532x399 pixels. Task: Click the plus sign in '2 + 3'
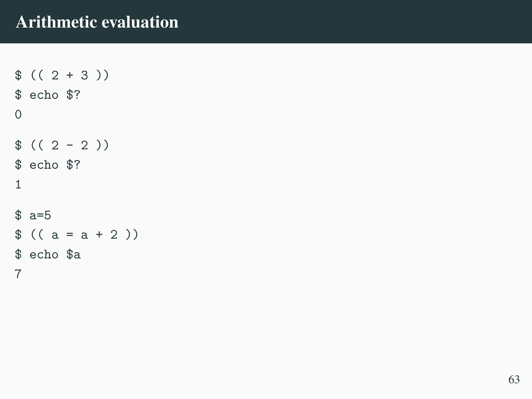70,76
